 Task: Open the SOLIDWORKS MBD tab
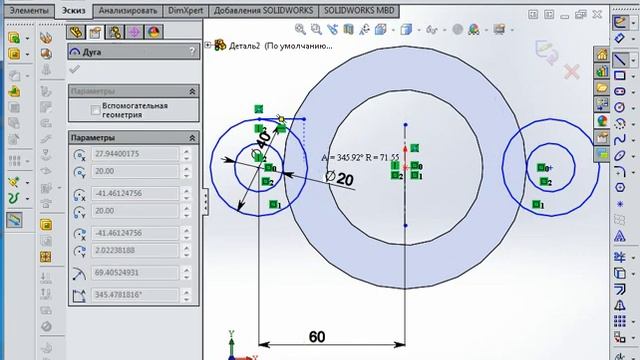[x=359, y=11]
